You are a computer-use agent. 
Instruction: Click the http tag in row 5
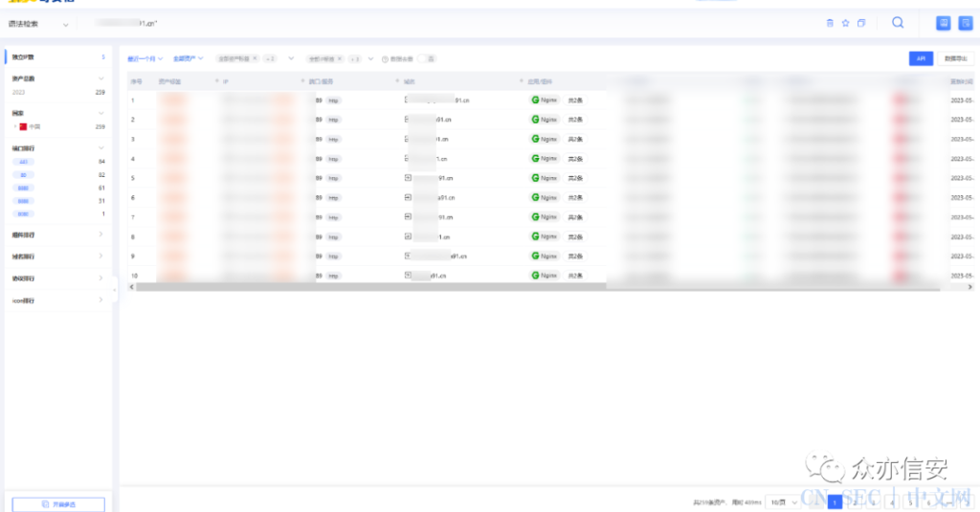334,178
